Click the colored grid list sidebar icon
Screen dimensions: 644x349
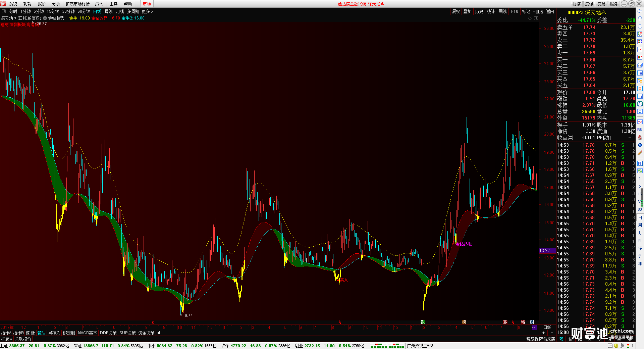(640, 42)
